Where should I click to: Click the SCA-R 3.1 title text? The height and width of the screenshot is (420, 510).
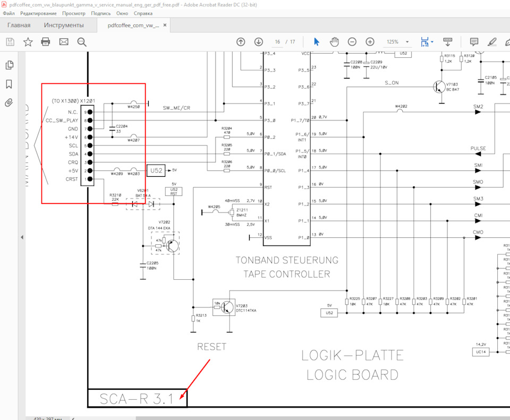click(137, 399)
